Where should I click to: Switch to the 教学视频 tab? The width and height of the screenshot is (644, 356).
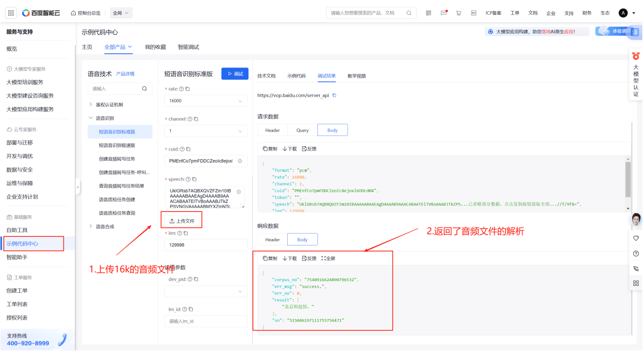(357, 76)
